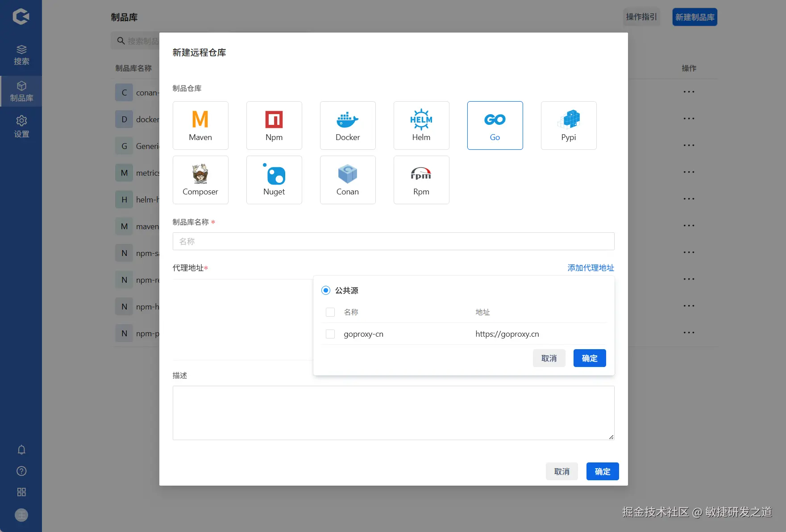Click the Go repository type card
This screenshot has height=532, width=786.
click(495, 125)
